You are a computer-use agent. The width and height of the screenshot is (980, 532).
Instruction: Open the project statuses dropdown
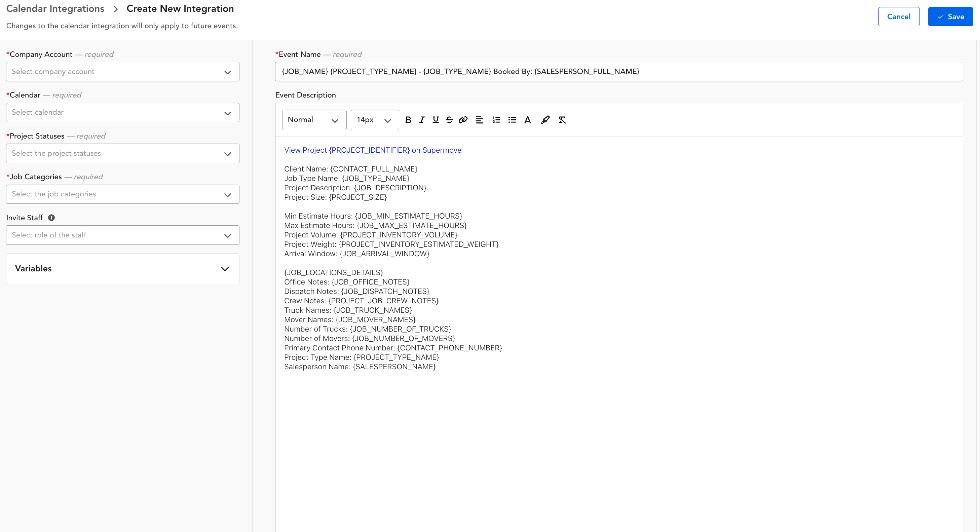click(x=122, y=153)
